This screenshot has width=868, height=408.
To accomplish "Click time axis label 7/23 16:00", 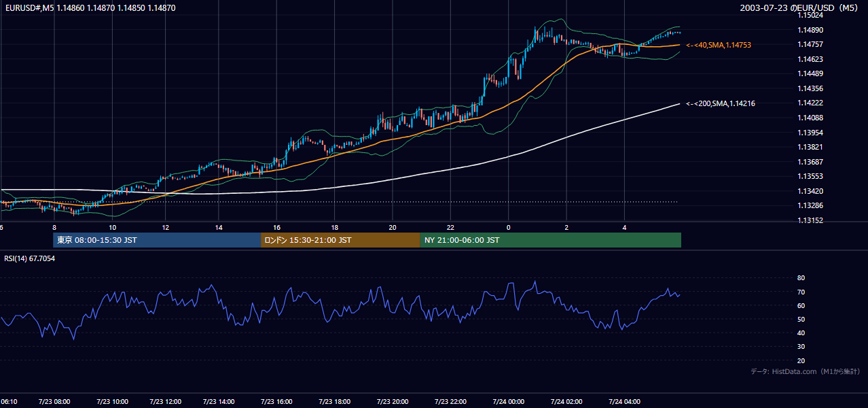I will coord(276,402).
